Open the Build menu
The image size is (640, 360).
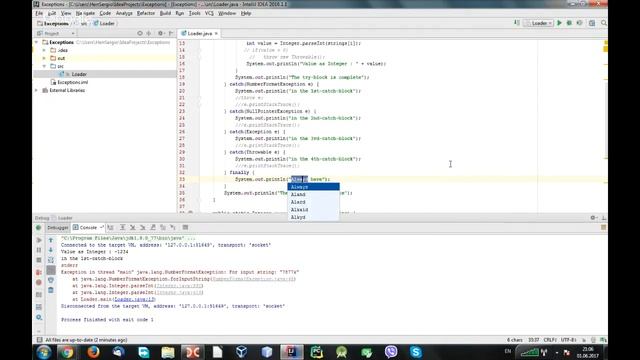pyautogui.click(x=165, y=13)
